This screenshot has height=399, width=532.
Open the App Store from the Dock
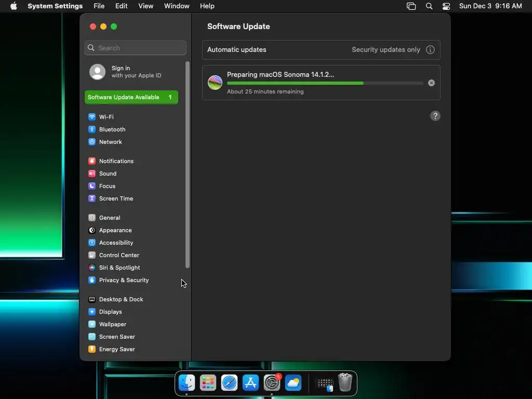tap(251, 383)
